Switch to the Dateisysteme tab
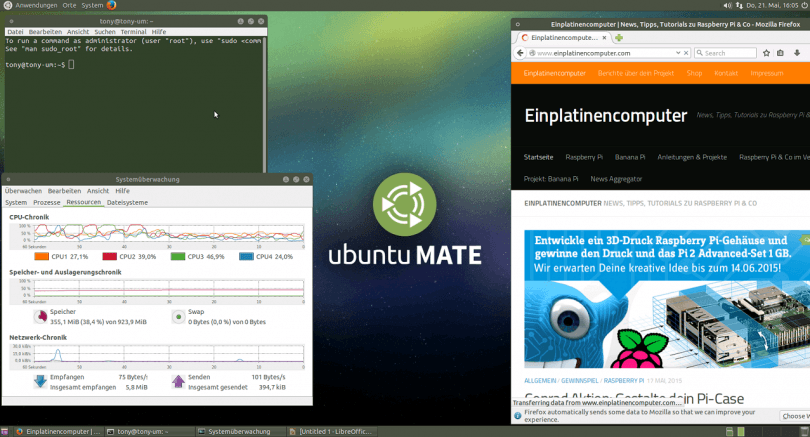810x437 pixels. [x=127, y=202]
